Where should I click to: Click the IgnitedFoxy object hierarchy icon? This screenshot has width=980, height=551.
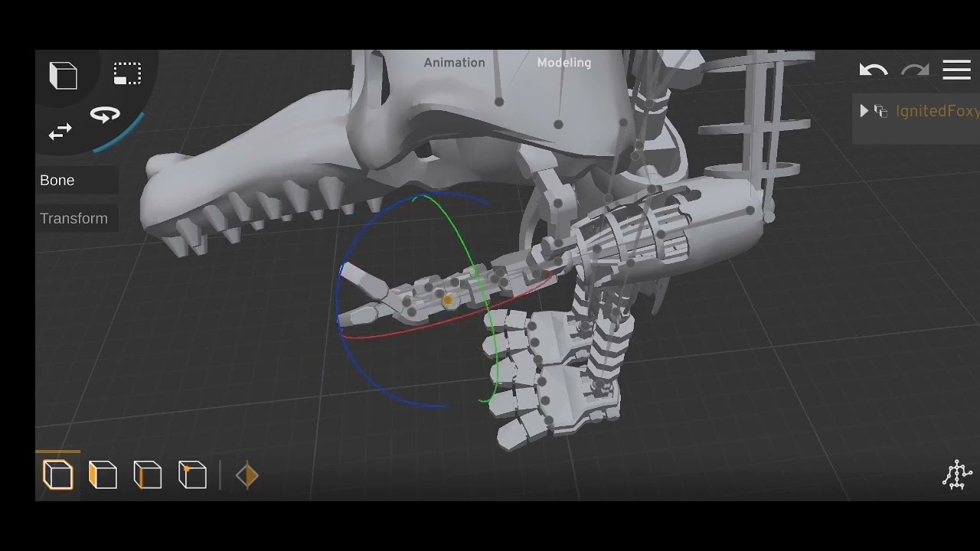[880, 111]
